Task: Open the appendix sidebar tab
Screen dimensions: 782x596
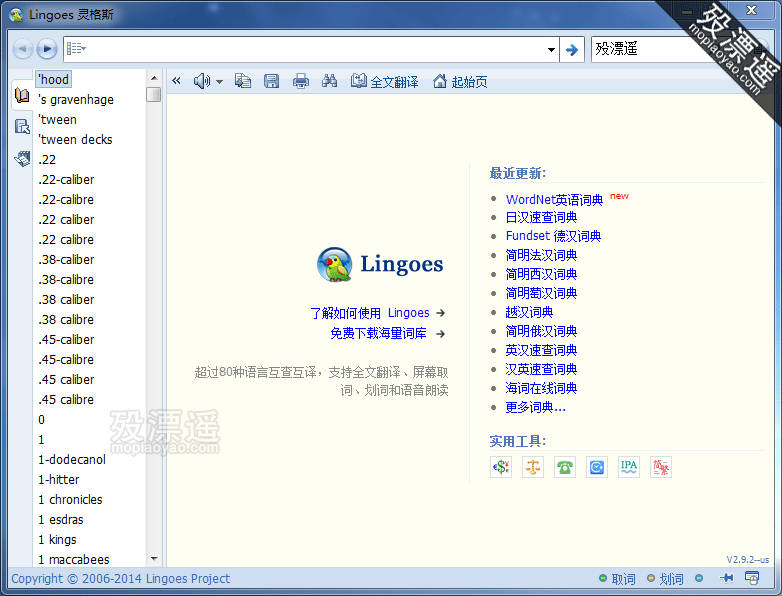Action: [x=22, y=159]
